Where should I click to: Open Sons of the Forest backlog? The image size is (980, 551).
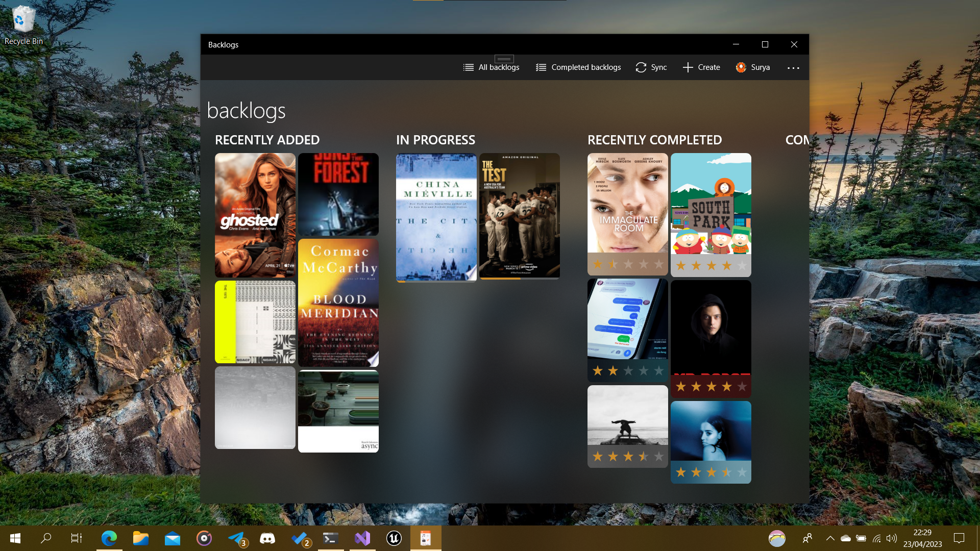click(x=338, y=194)
